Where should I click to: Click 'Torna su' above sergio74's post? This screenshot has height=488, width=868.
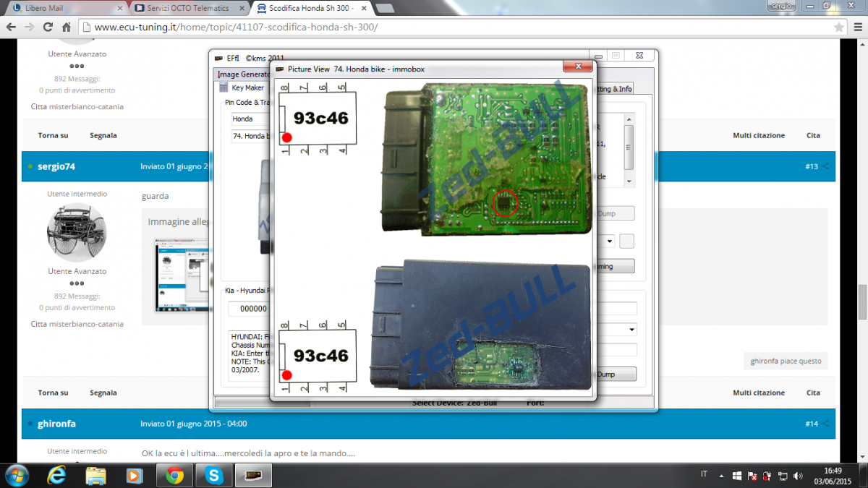tap(54, 135)
